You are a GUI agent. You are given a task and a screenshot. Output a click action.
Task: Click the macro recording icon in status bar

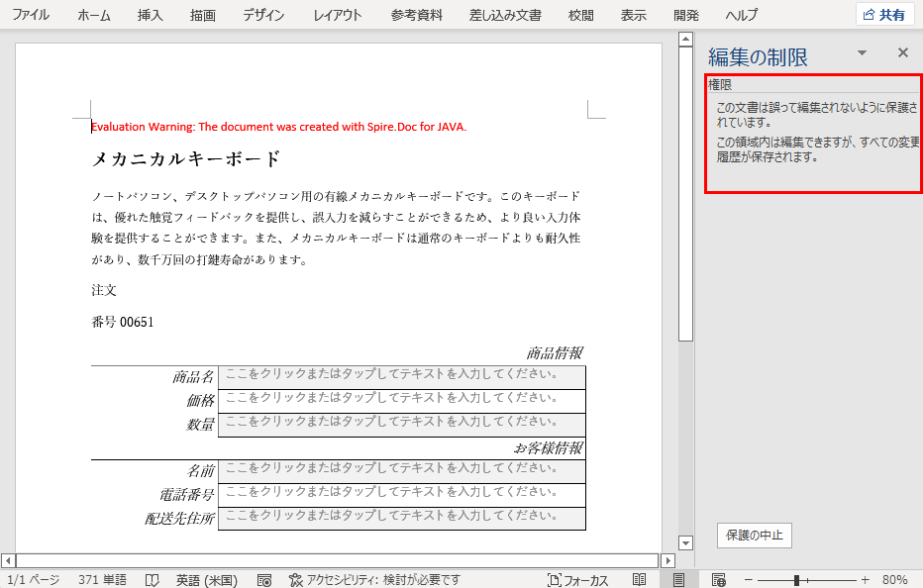pos(263,578)
